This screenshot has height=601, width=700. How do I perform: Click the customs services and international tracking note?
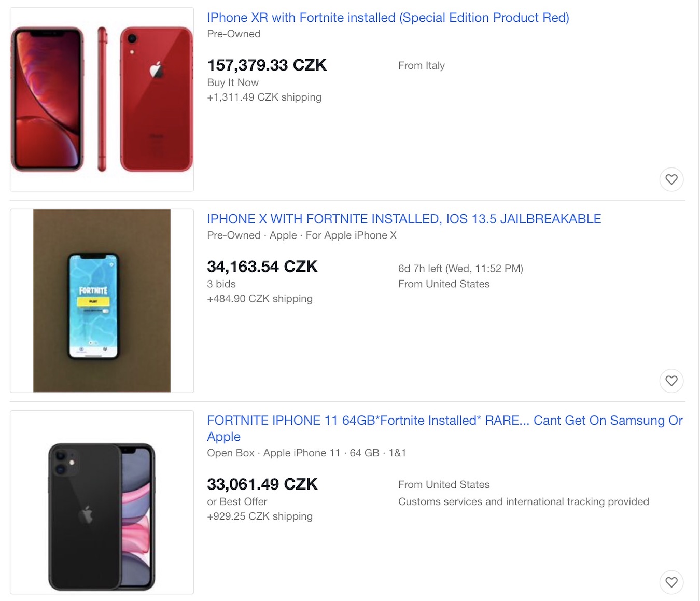coord(524,501)
